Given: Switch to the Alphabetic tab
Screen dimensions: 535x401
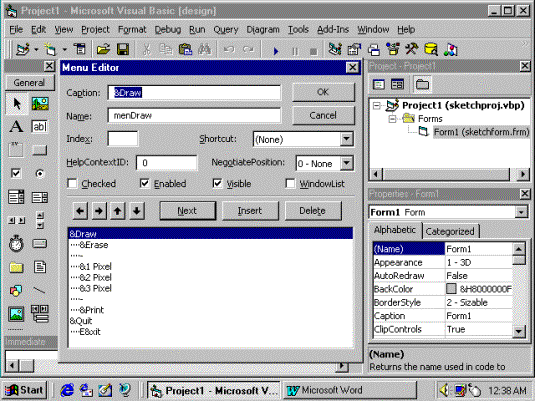Looking at the screenshot, I should click(395, 230).
